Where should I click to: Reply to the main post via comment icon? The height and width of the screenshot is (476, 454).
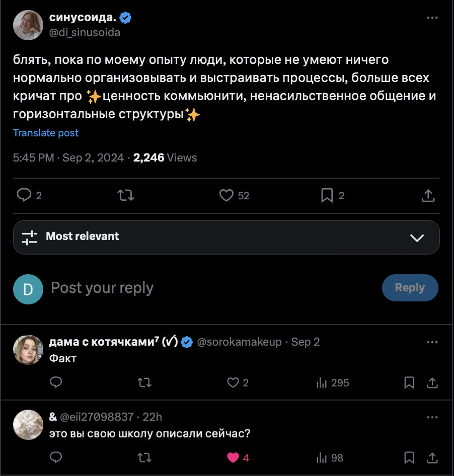[24, 195]
